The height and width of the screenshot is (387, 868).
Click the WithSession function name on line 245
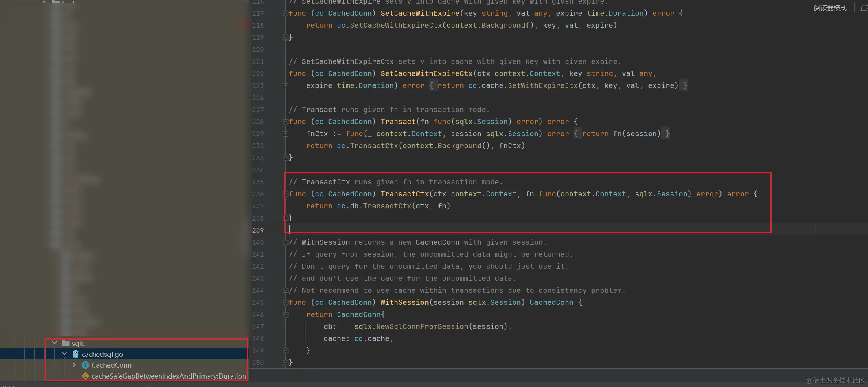(404, 302)
